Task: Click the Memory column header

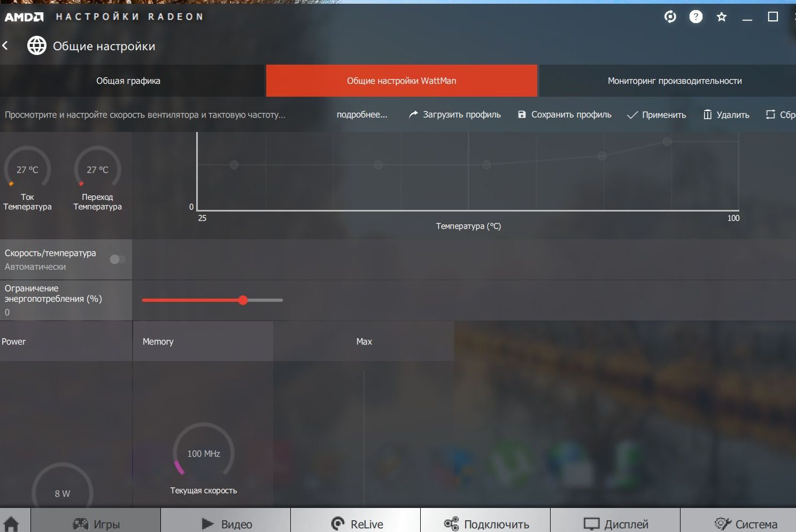Action: point(203,341)
